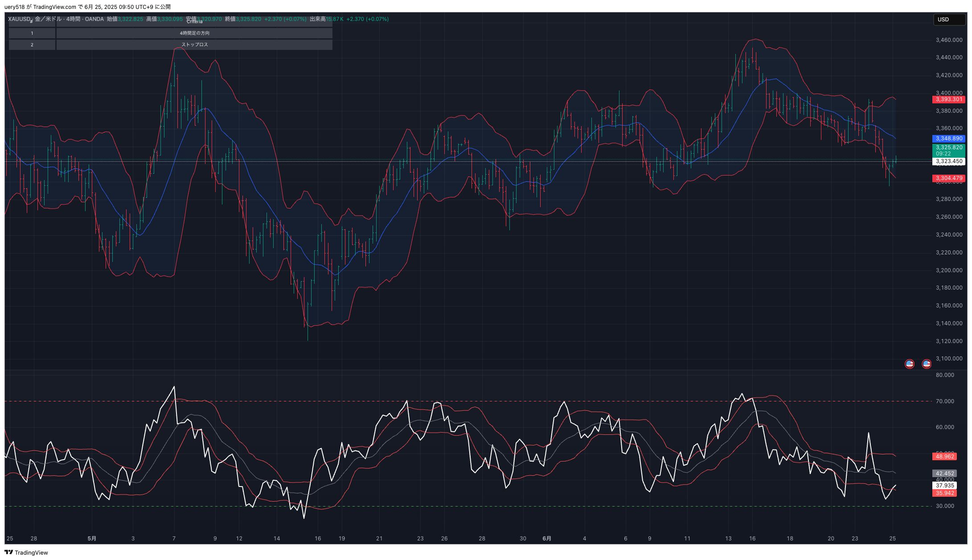Viewport: 972px width, 560px height.
Task: Click the second US flag economic event icon
Action: click(x=927, y=364)
